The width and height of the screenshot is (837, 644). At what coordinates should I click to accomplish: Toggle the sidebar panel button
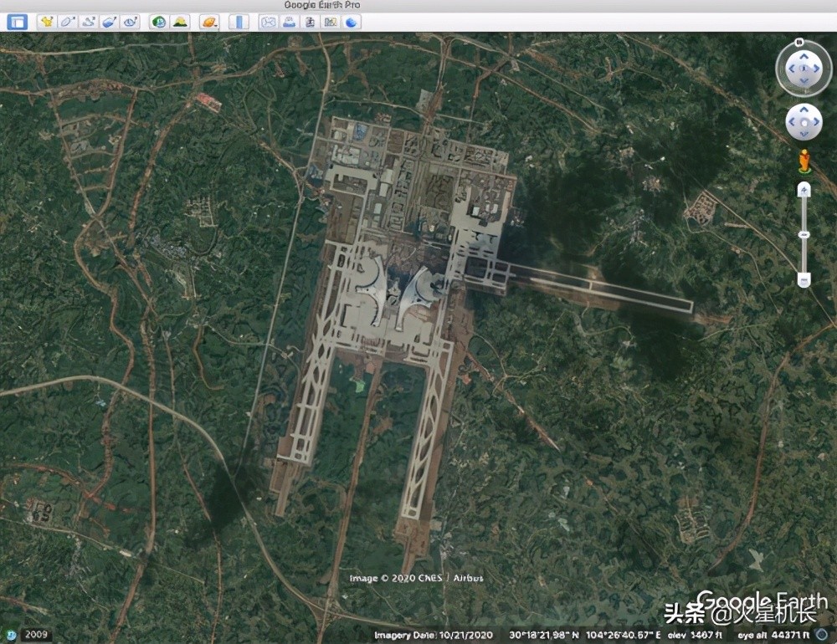point(17,22)
